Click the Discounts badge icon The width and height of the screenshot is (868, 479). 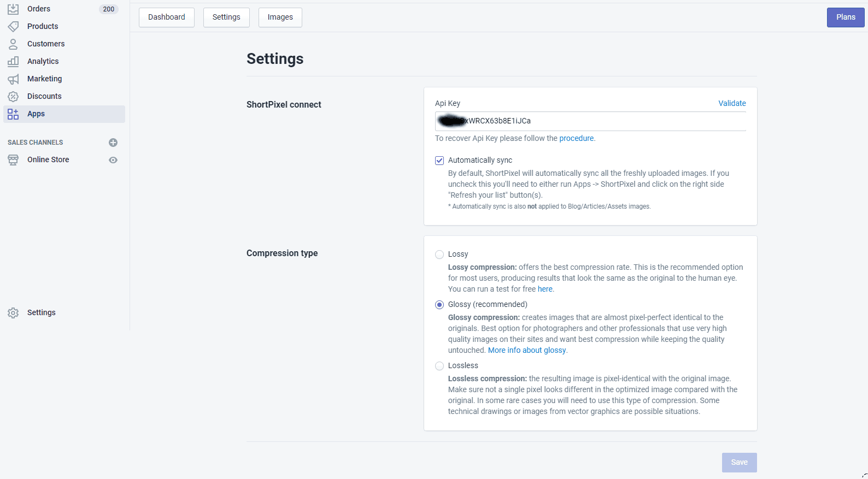[13, 96]
